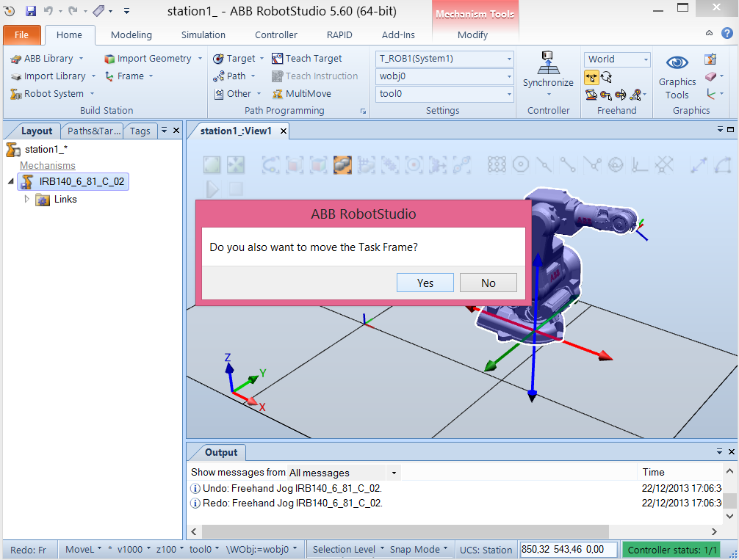Switch to the Tags panel tab
Image resolution: width=739 pixels, height=560 pixels.
coord(140,131)
